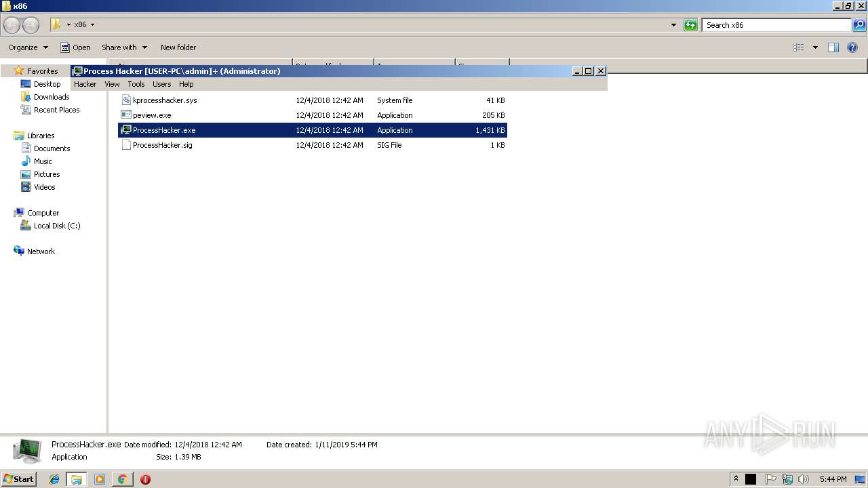Show hidden tray icons arrow
The image size is (868, 488).
tap(736, 479)
